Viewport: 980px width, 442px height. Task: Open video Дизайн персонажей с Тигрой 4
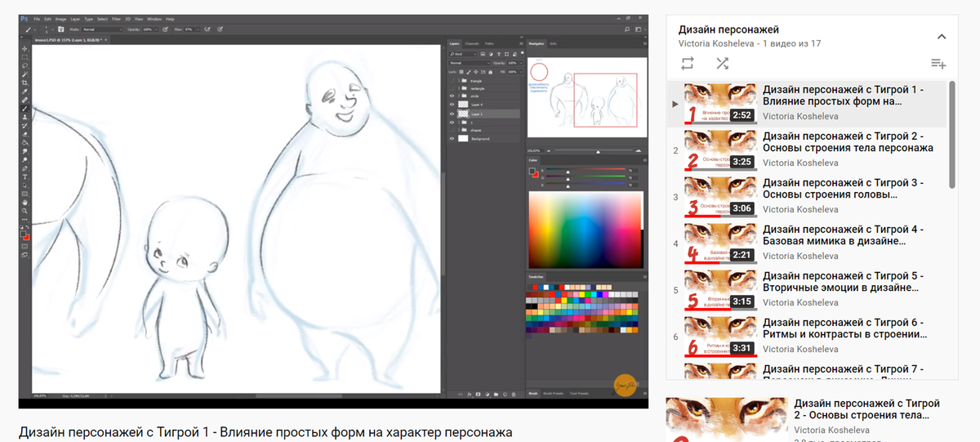[808, 243]
